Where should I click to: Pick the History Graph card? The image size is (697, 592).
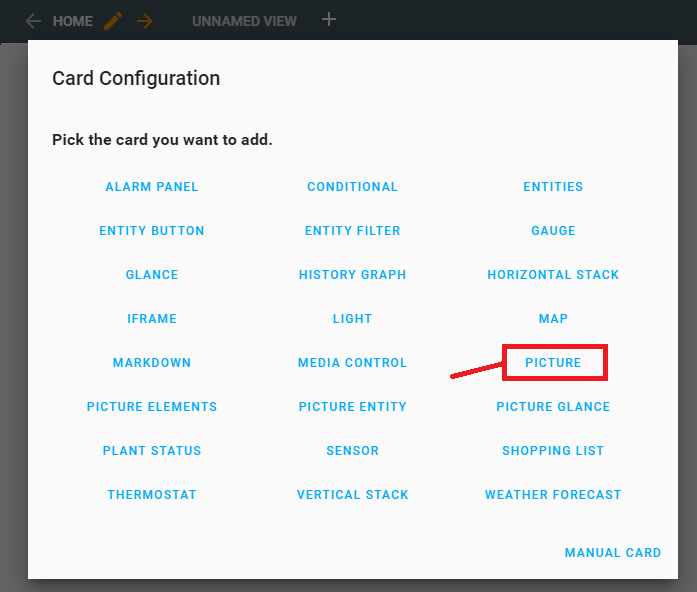tap(352, 275)
